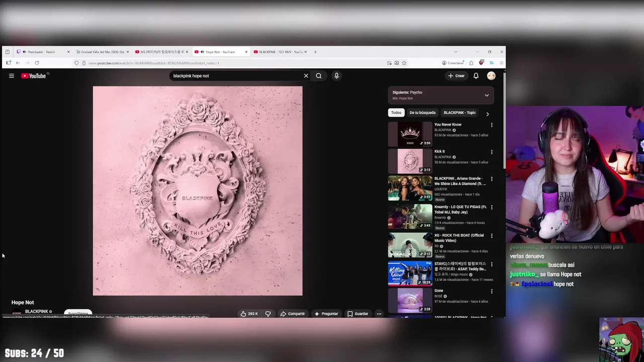Open the You Never Know thumbnail

point(410,134)
